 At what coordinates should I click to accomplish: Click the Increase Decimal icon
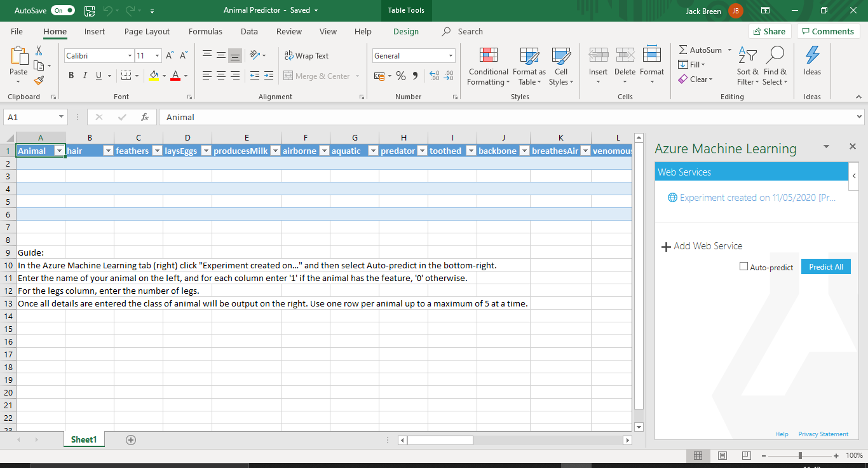tap(433, 75)
